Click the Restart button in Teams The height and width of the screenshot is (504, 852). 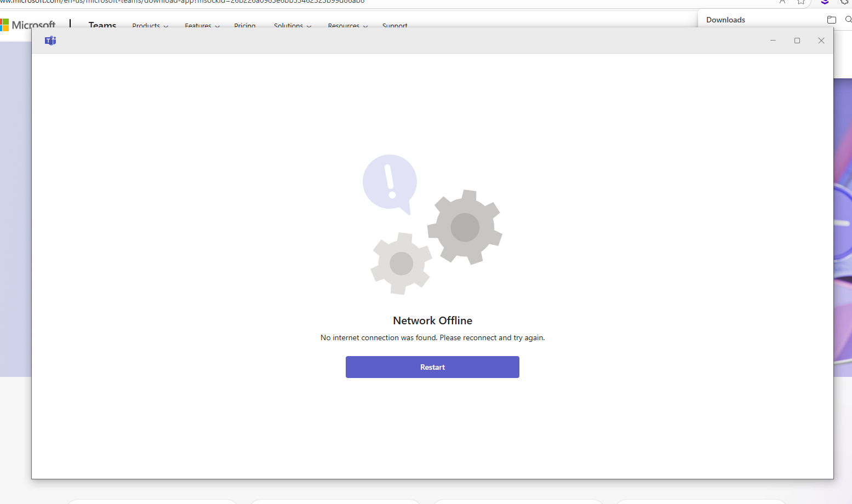(x=432, y=367)
